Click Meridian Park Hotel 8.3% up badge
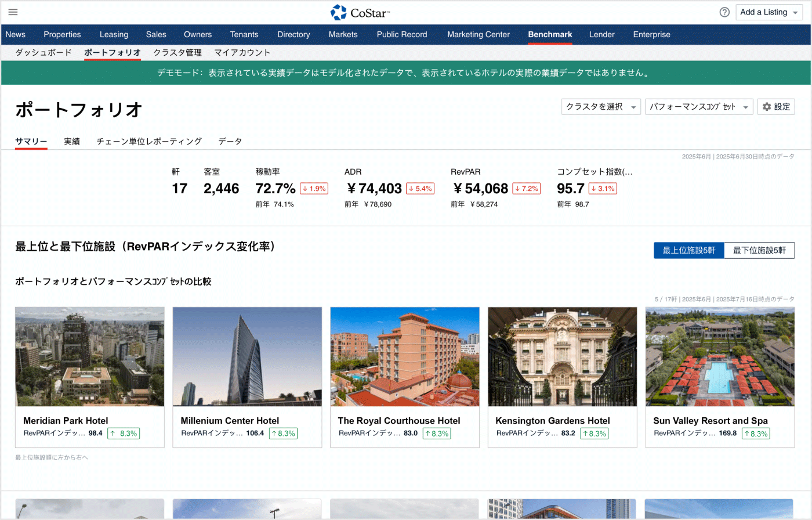 coord(124,434)
